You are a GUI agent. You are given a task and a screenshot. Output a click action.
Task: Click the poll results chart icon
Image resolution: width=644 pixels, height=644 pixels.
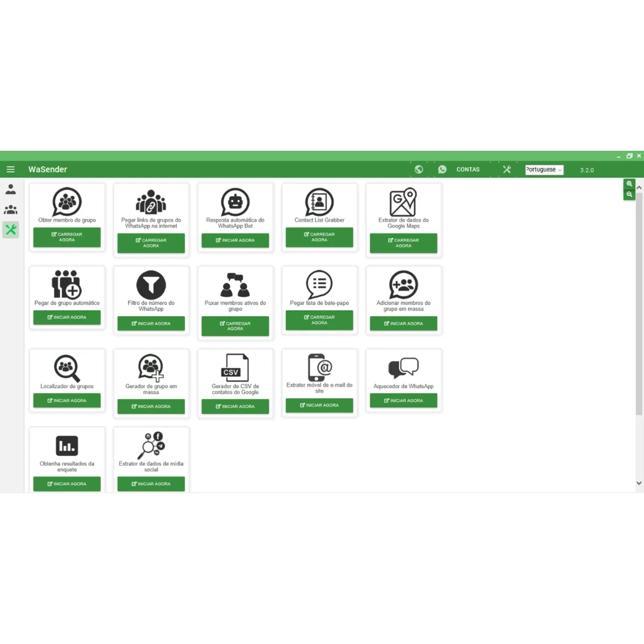(67, 445)
